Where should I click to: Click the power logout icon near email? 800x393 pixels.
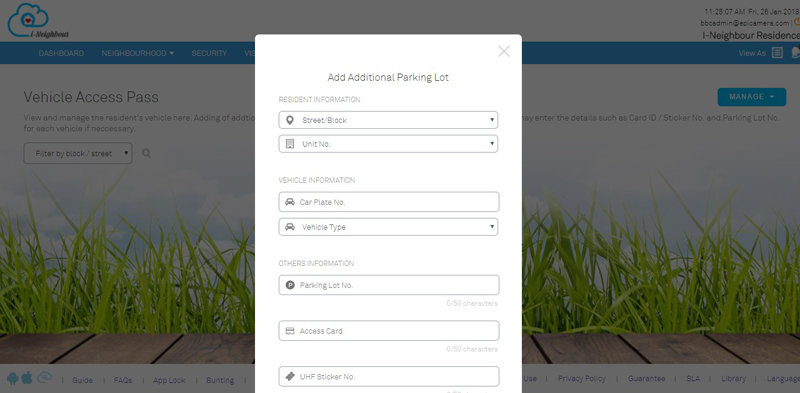(x=797, y=22)
